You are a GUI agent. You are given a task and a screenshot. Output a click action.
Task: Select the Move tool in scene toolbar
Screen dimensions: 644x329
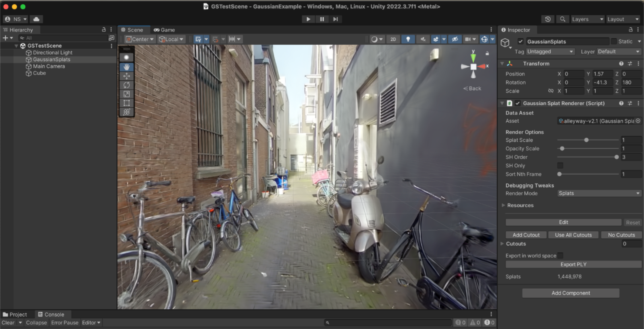click(x=126, y=76)
